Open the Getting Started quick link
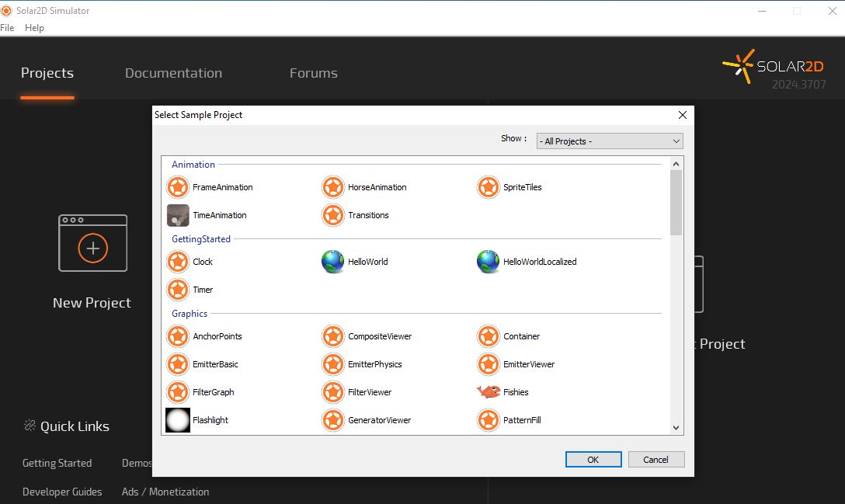The image size is (845, 504). (x=57, y=463)
